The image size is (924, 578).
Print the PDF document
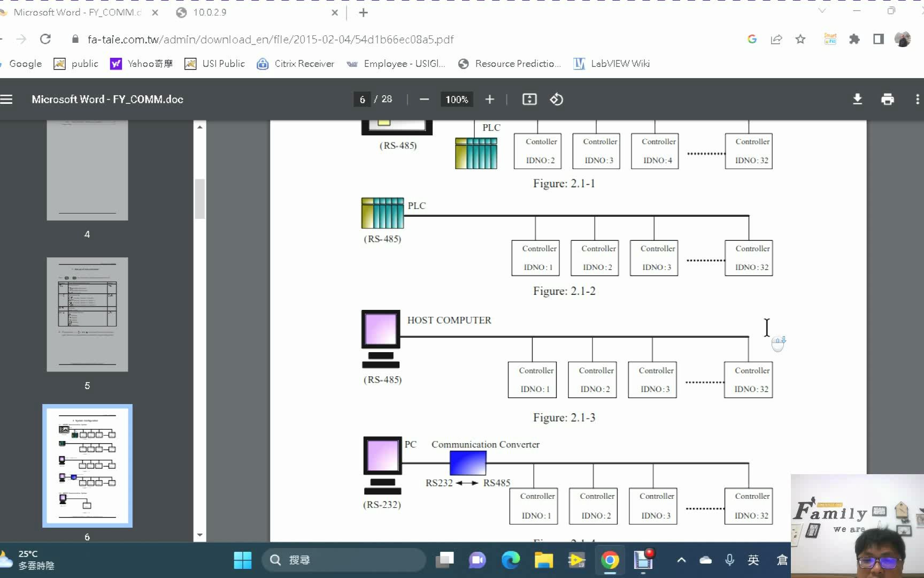(888, 99)
